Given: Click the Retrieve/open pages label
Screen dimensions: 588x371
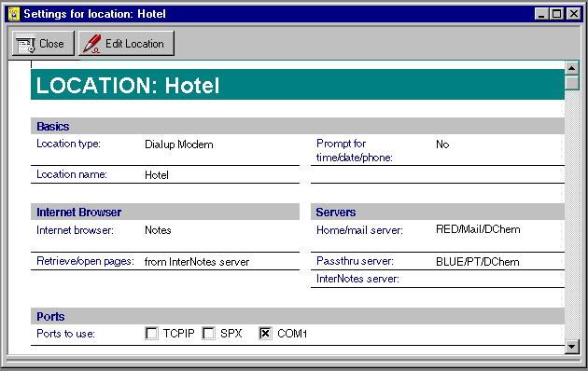Looking at the screenshot, I should (85, 261).
